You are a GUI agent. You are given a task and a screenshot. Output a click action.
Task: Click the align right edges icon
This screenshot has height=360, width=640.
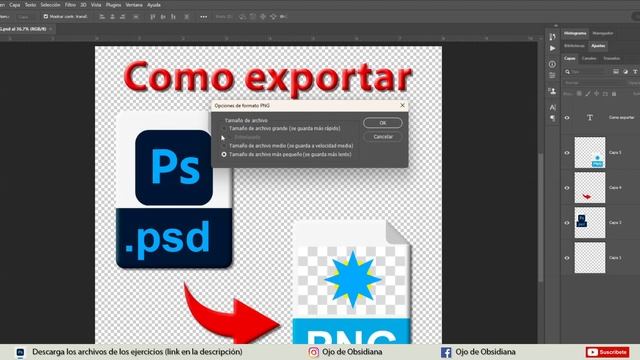click(x=122, y=17)
